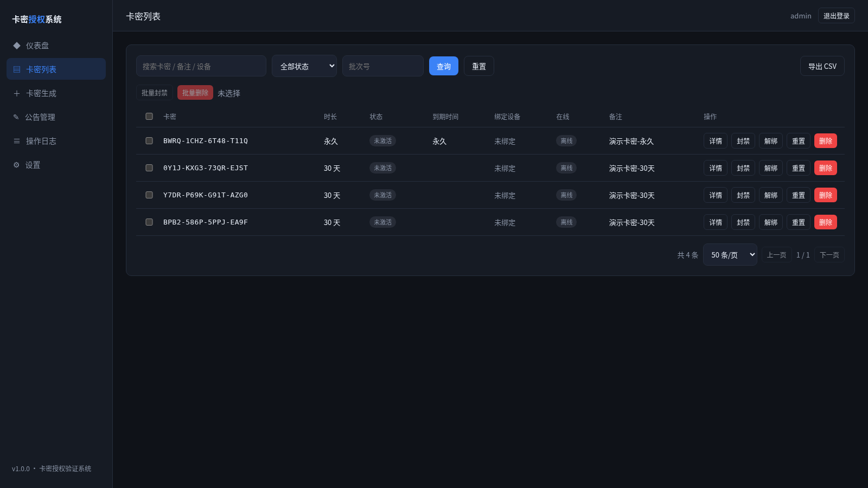The image size is (868, 488).
Task: Open 详情 for card BPB2-586P-5PPJ-EA9F
Action: (716, 222)
